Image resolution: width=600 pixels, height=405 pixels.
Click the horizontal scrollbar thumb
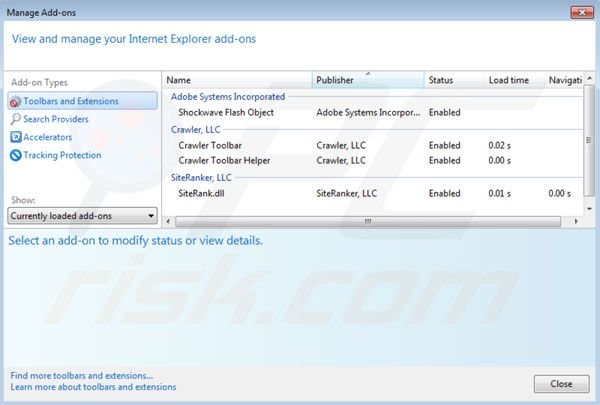click(368, 221)
